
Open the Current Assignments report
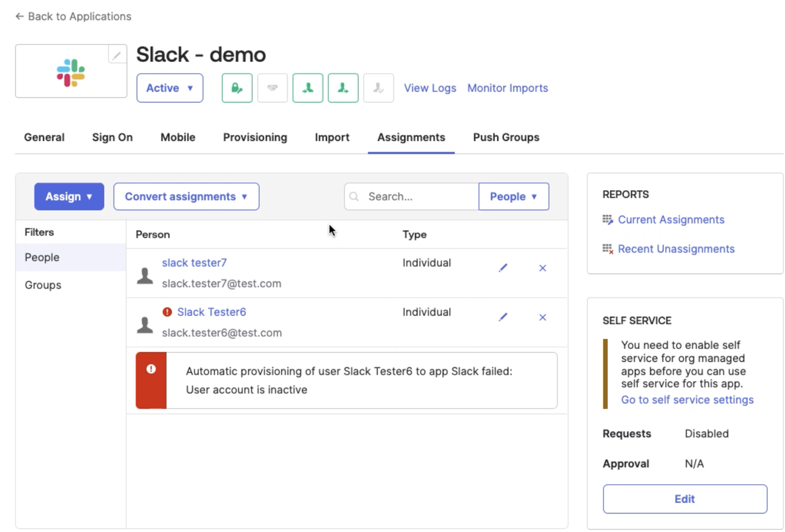tap(671, 219)
